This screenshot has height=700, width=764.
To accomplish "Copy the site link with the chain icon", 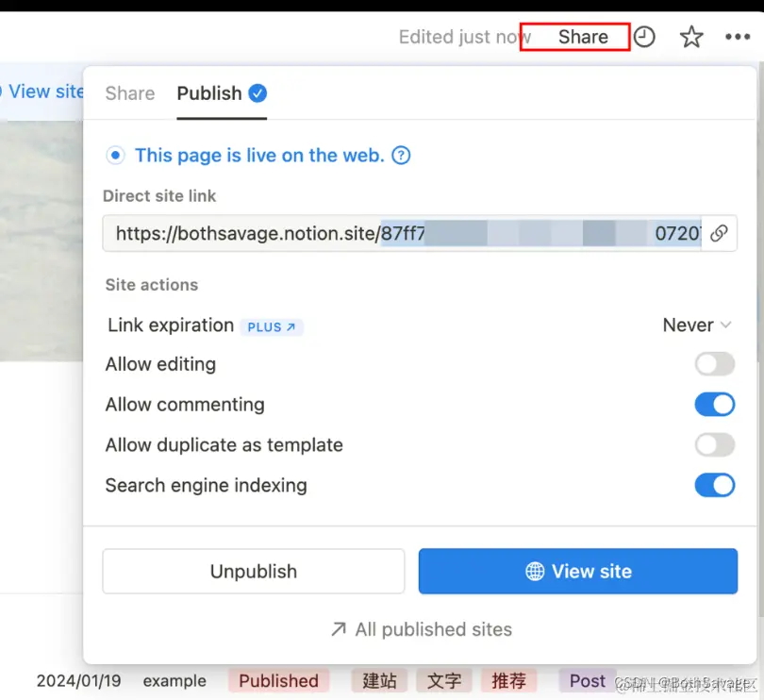I will coord(719,234).
